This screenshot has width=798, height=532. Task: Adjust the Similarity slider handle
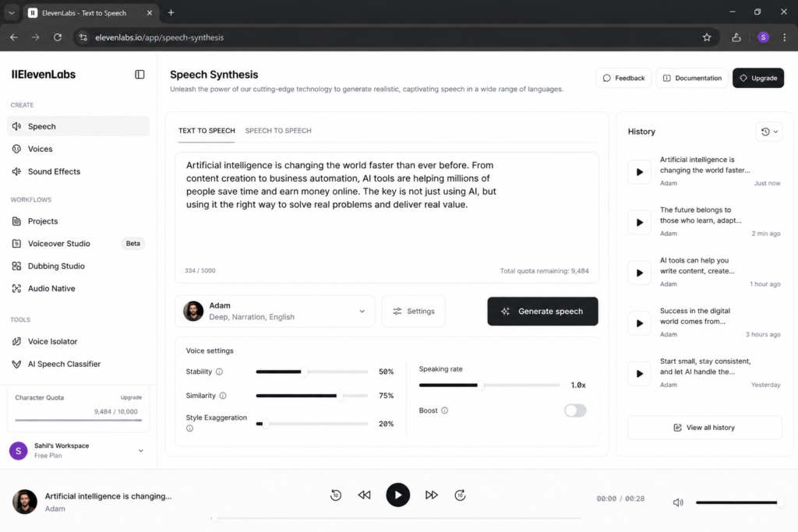340,396
